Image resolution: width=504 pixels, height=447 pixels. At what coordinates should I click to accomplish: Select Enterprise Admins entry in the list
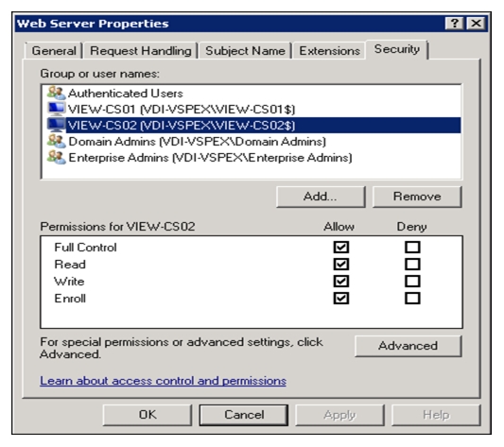210,158
